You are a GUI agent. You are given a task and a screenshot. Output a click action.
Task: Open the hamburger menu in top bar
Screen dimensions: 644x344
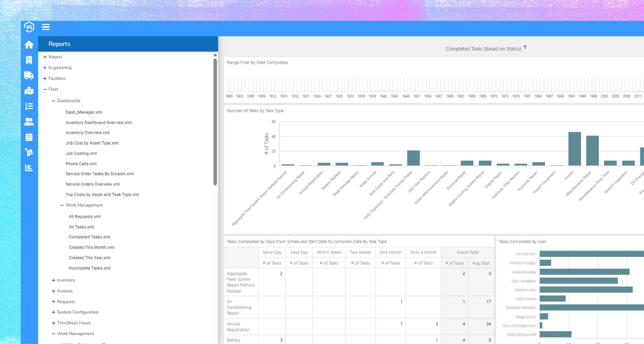coord(46,27)
